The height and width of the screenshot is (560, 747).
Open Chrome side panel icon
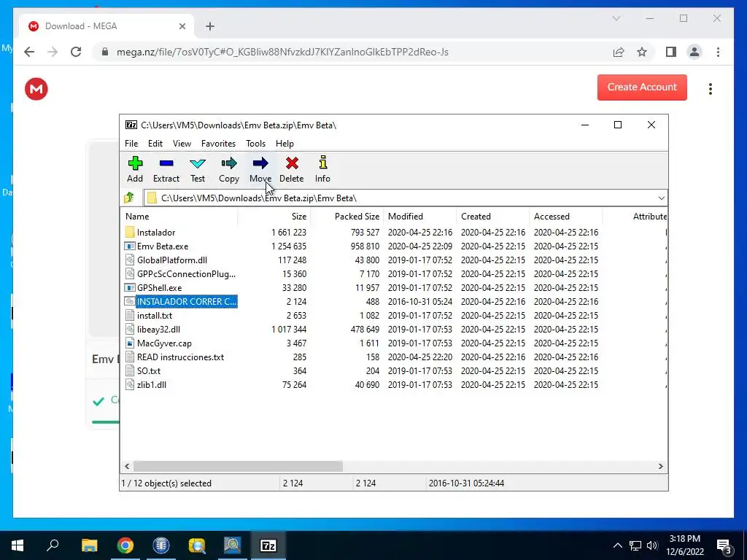671,52
